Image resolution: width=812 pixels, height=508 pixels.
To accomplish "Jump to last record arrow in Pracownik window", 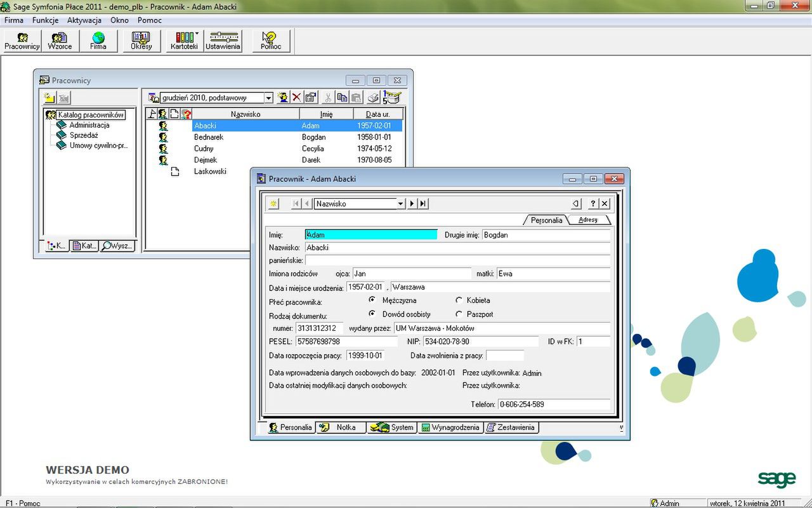I will pyautogui.click(x=423, y=204).
